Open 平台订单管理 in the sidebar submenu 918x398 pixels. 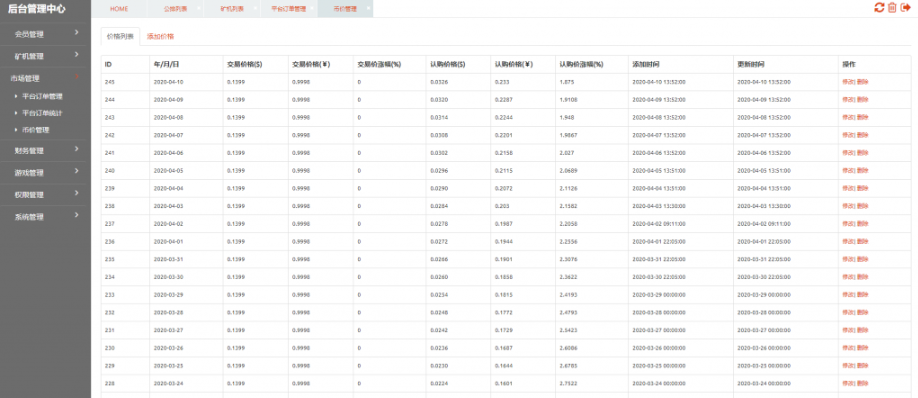pyautogui.click(x=42, y=97)
